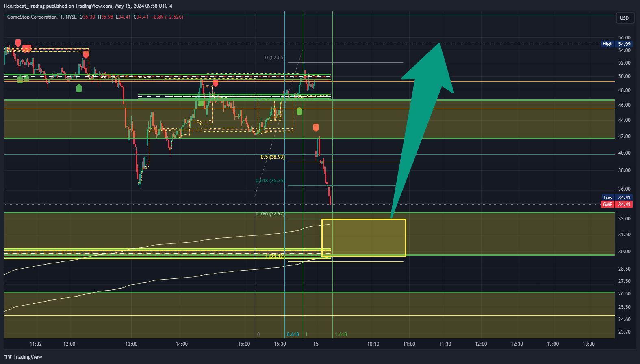Click the High 54.99 price label
The width and height of the screenshot is (640, 364).
coord(616,44)
